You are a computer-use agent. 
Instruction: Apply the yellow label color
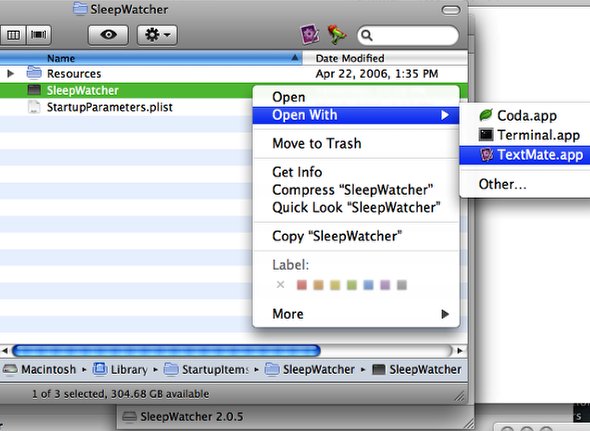pos(335,285)
